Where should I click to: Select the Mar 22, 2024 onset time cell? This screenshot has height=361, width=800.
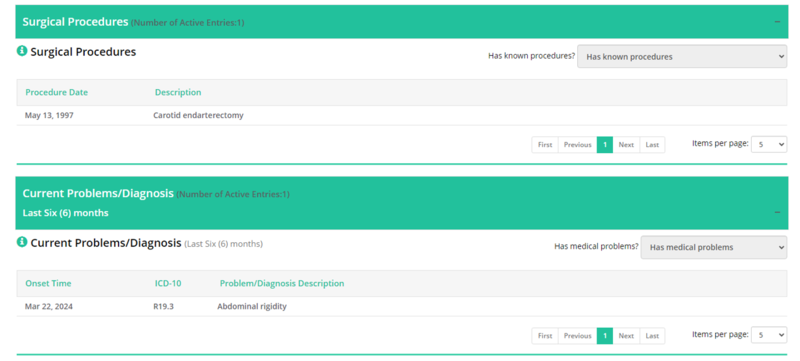pos(48,306)
